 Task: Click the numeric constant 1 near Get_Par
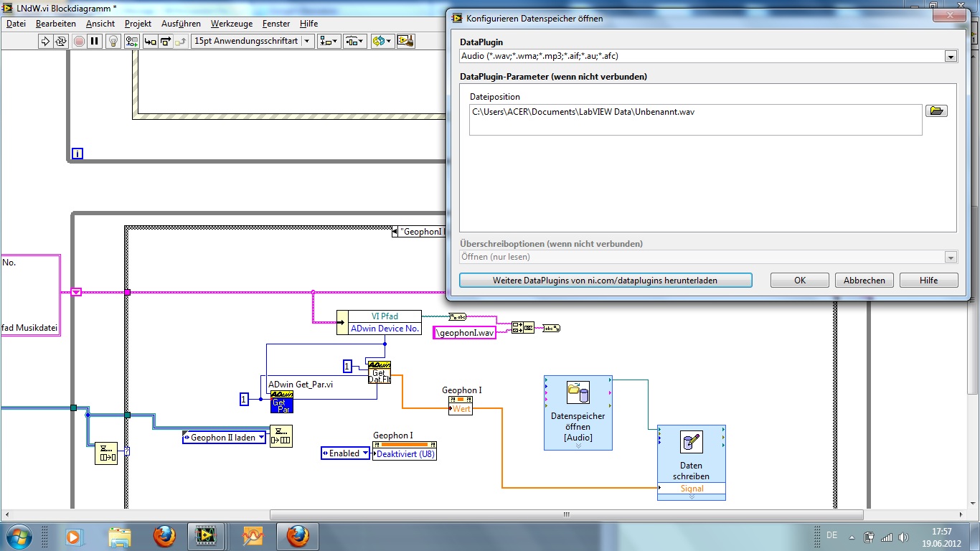coord(244,399)
